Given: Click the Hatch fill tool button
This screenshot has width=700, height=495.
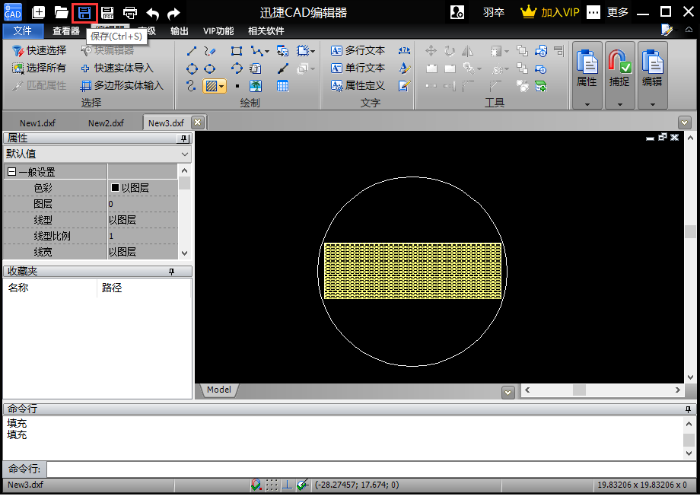Looking at the screenshot, I should coord(210,86).
